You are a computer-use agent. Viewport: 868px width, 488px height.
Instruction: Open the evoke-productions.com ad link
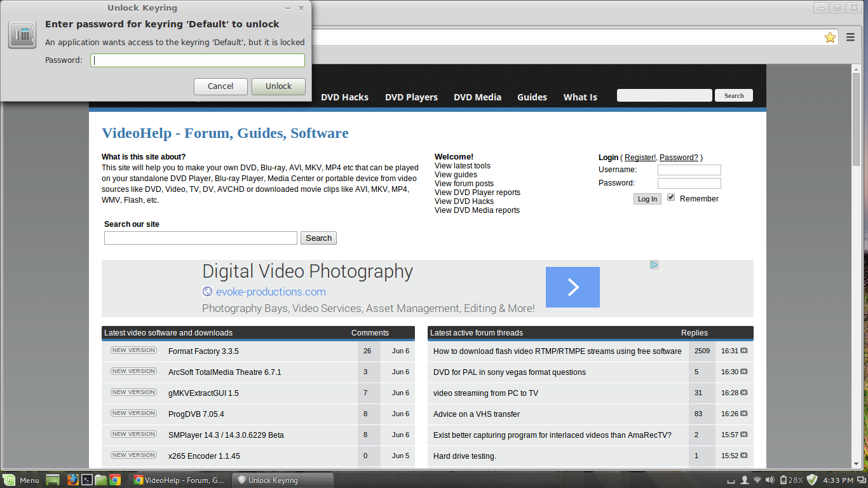pyautogui.click(x=271, y=292)
